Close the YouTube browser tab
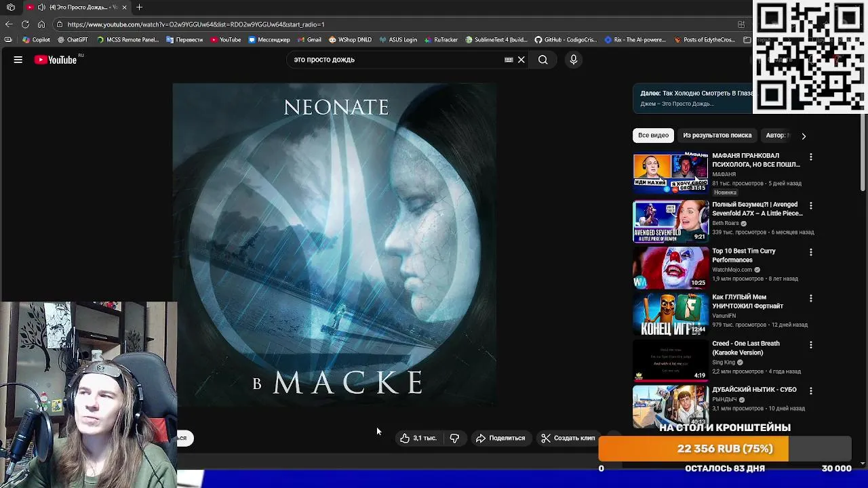Viewport: 868px width, 488px height. [x=124, y=7]
